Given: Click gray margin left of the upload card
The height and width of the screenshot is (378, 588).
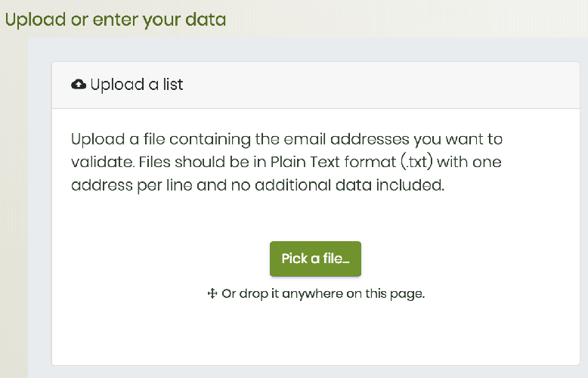Looking at the screenshot, I should pos(39,227).
